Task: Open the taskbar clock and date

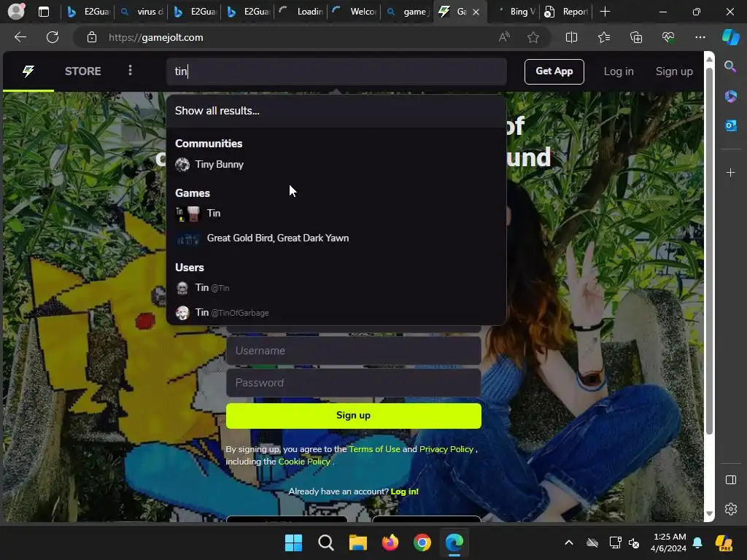Action: (x=669, y=542)
